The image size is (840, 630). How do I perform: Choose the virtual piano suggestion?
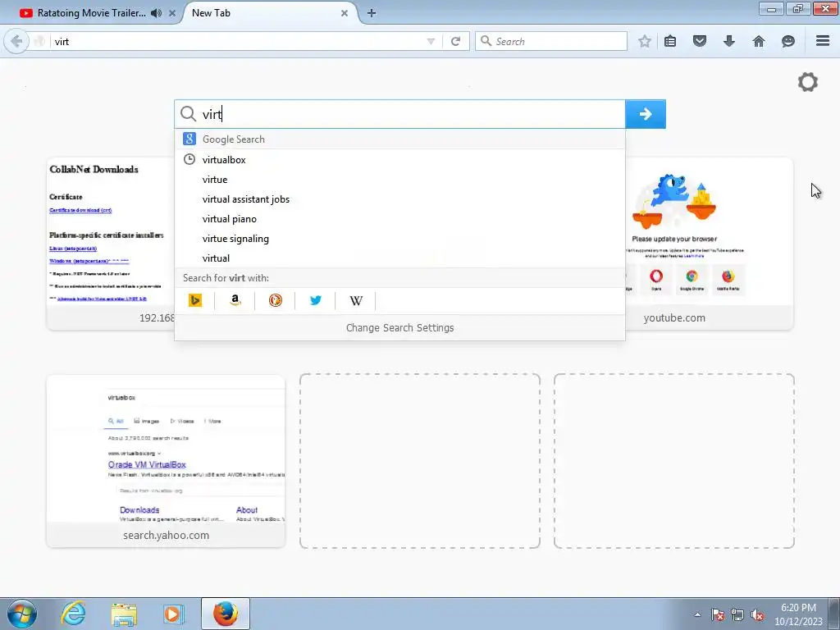coord(399,219)
